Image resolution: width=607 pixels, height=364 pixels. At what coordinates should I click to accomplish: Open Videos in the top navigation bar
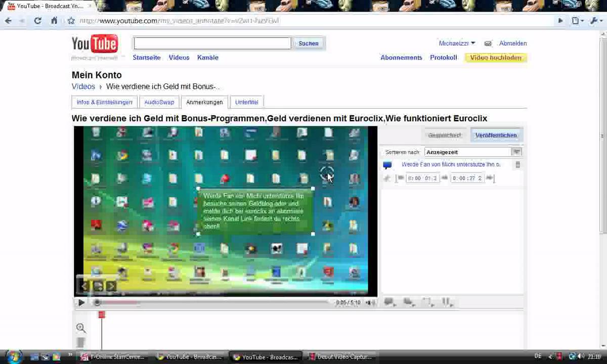(x=179, y=58)
